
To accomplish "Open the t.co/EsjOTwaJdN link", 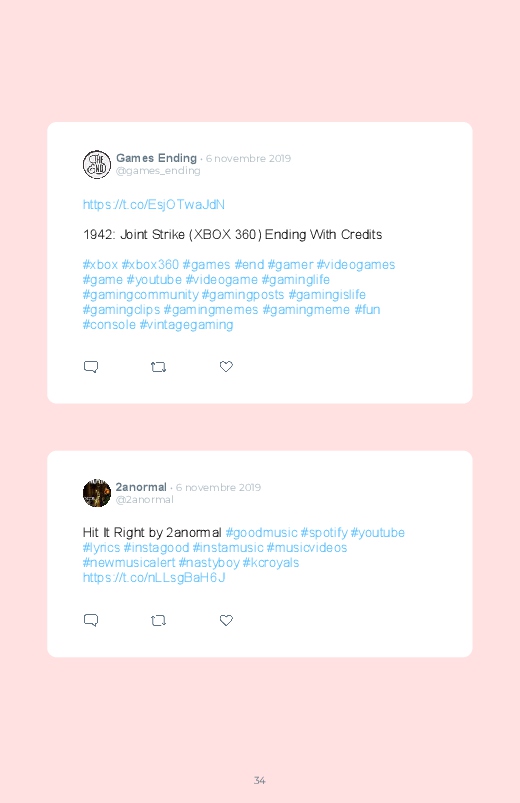I will point(154,205).
